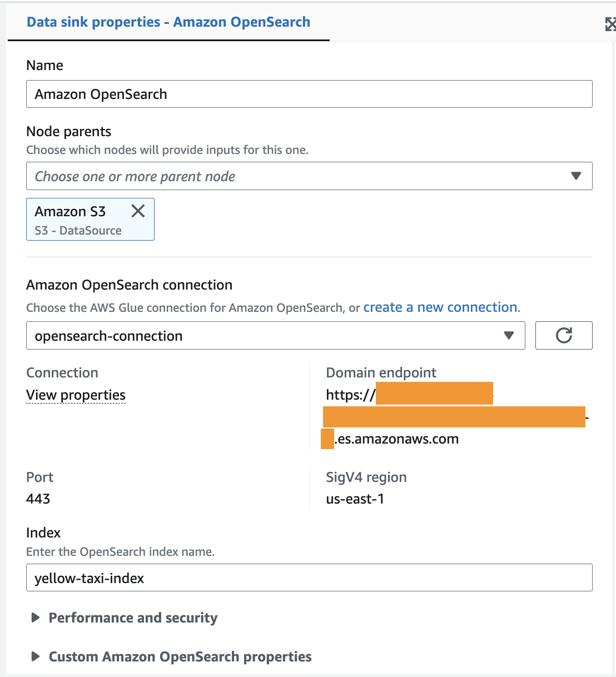Click the create a new connection link

pyautogui.click(x=440, y=307)
